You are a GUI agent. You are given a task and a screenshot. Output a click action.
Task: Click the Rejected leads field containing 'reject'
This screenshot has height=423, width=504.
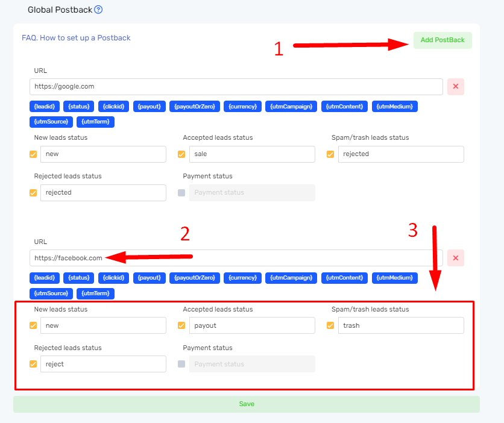tap(102, 364)
